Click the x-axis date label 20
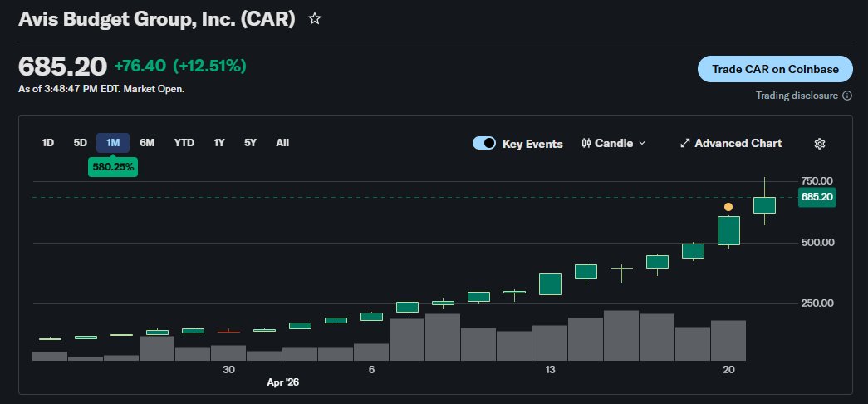This screenshot has width=868, height=404. [x=728, y=370]
